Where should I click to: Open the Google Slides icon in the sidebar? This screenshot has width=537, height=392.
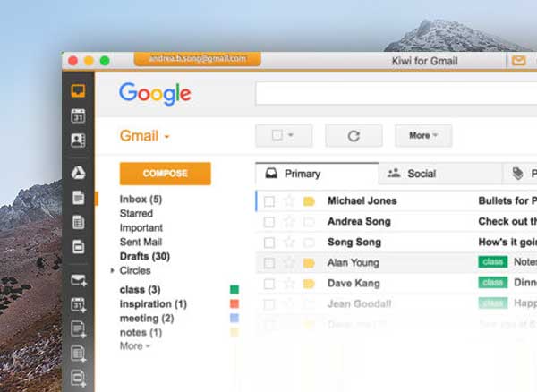tap(78, 247)
